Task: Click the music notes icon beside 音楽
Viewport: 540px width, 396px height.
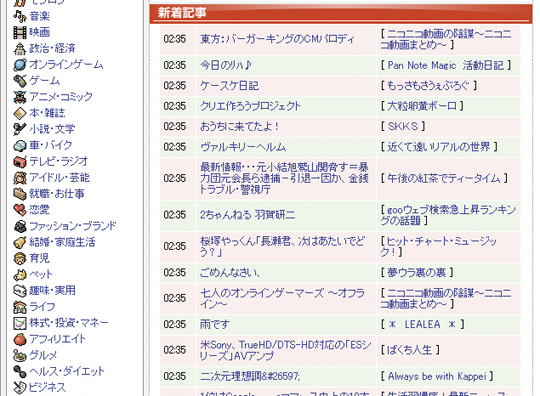Action: point(20,16)
